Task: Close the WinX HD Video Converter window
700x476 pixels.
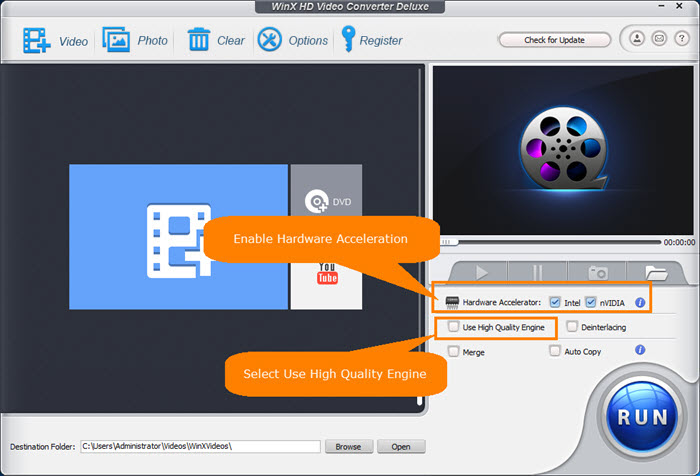Action: click(679, 6)
